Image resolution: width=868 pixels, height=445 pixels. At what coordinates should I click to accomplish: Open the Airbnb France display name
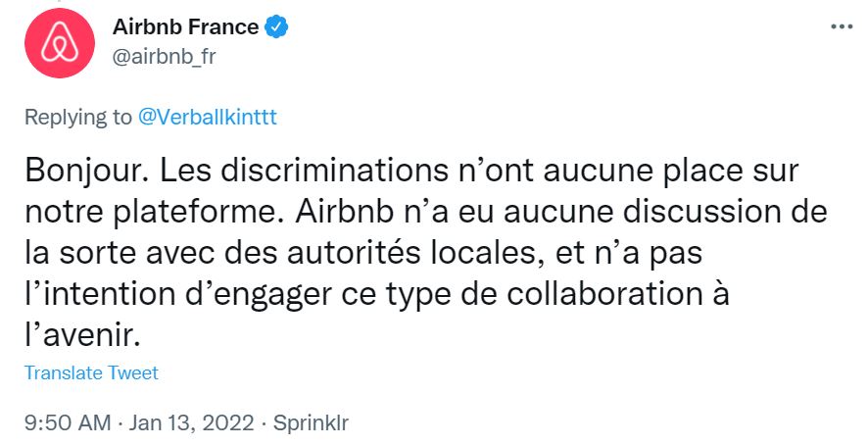click(x=186, y=27)
